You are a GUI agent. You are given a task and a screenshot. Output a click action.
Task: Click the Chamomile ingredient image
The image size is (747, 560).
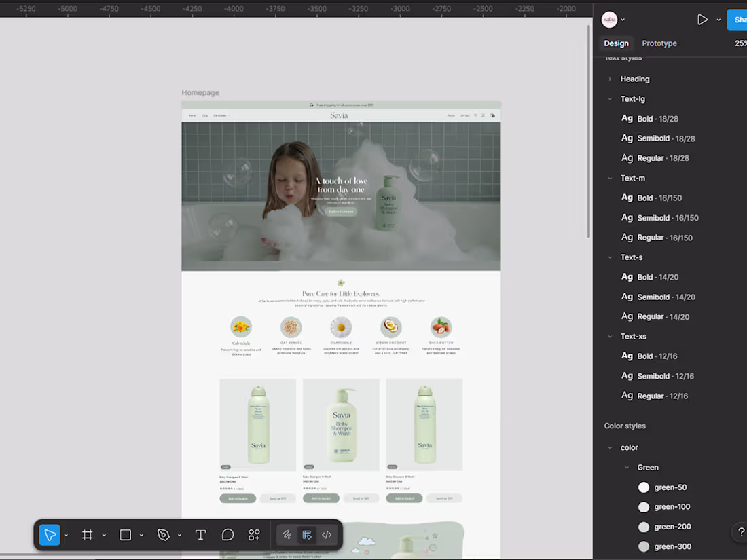[x=341, y=326]
